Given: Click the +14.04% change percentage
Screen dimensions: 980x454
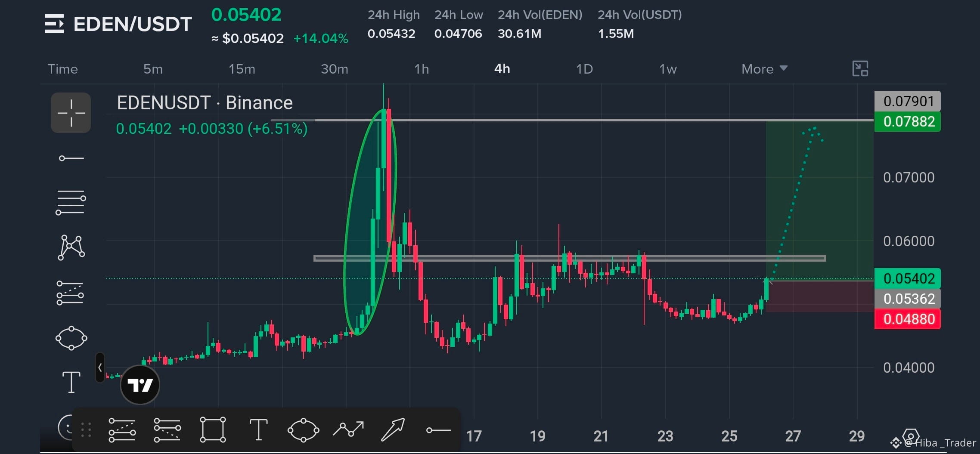Looking at the screenshot, I should [321, 38].
